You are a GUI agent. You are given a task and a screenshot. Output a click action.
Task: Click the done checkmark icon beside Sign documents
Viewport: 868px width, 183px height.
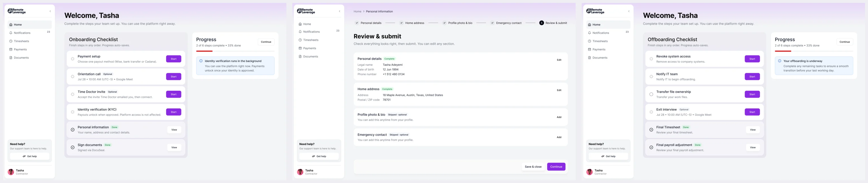(x=72, y=147)
